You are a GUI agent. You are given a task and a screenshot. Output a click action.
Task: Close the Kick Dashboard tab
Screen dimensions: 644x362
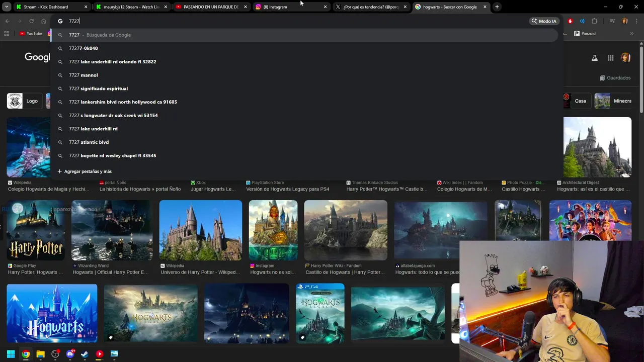coord(86,7)
